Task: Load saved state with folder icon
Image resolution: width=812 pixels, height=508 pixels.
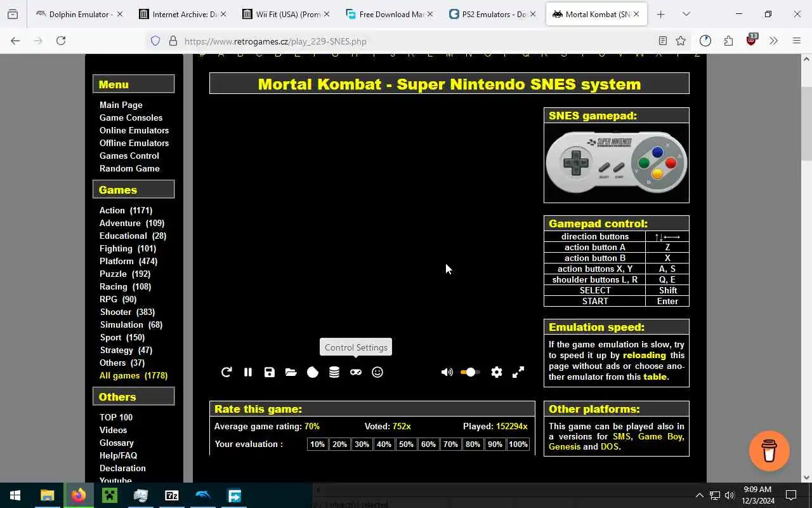Action: (291, 372)
